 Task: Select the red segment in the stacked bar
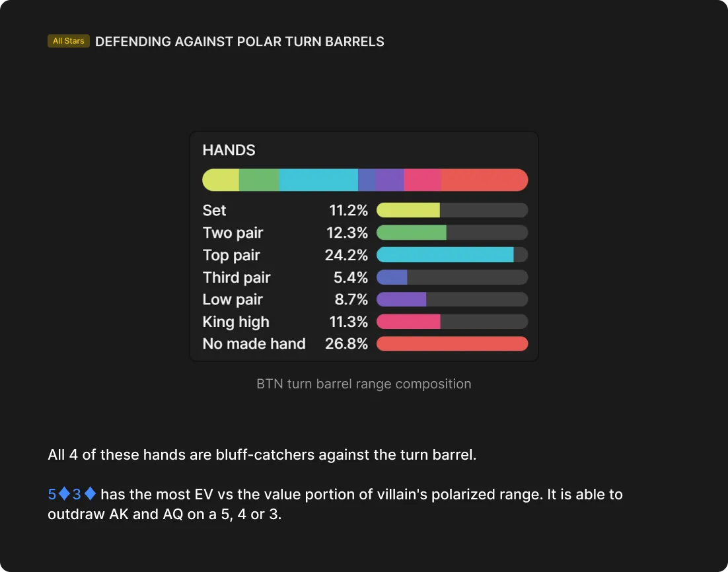click(484, 180)
